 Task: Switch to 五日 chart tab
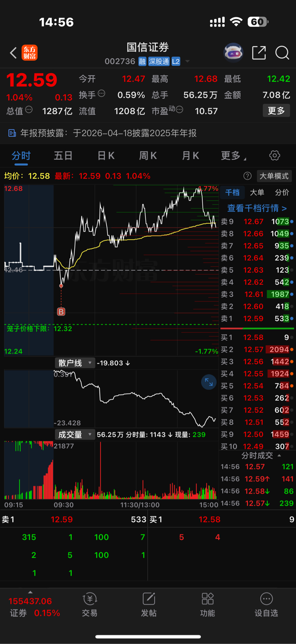(63, 156)
